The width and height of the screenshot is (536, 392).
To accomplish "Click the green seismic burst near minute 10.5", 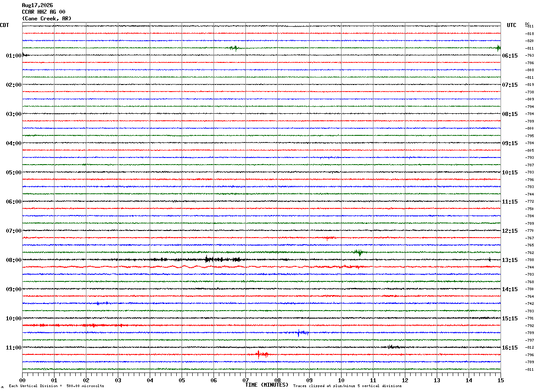I will pyautogui.click(x=359, y=252).
